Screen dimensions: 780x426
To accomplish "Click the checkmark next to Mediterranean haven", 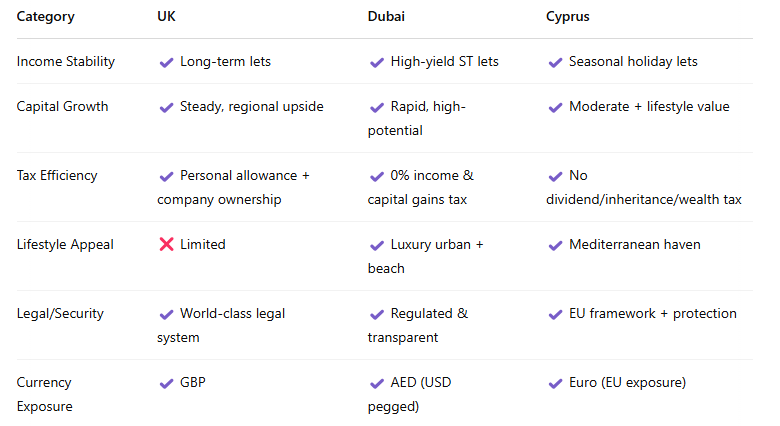I will click(555, 245).
